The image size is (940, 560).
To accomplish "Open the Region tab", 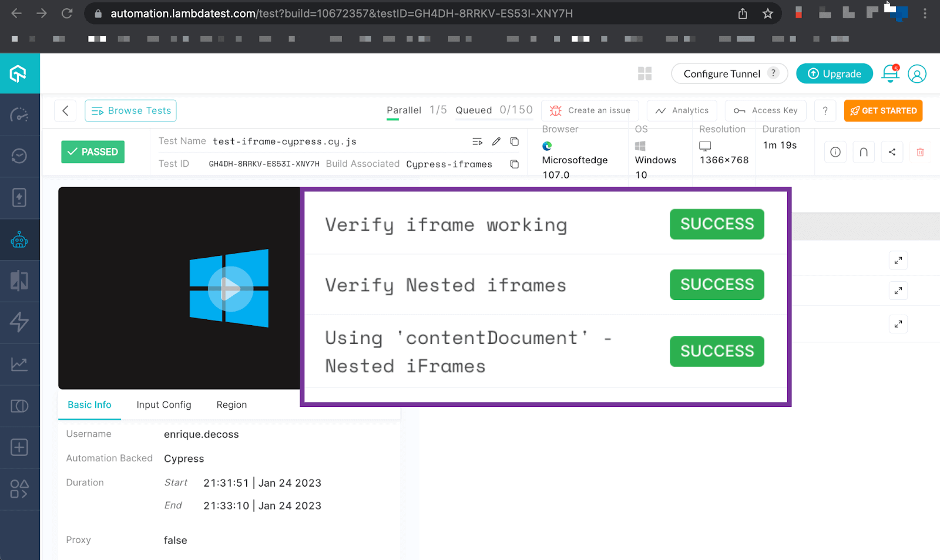I will coord(231,404).
